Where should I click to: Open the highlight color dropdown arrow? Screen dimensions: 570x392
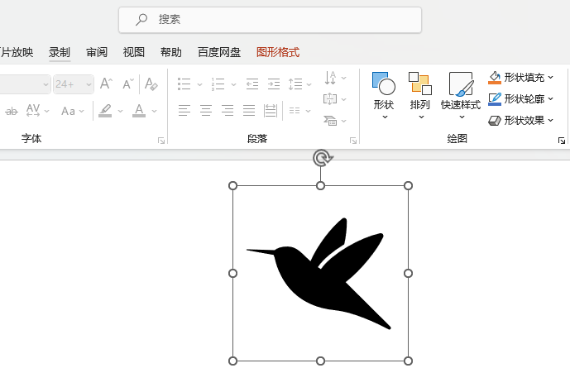click(120, 111)
